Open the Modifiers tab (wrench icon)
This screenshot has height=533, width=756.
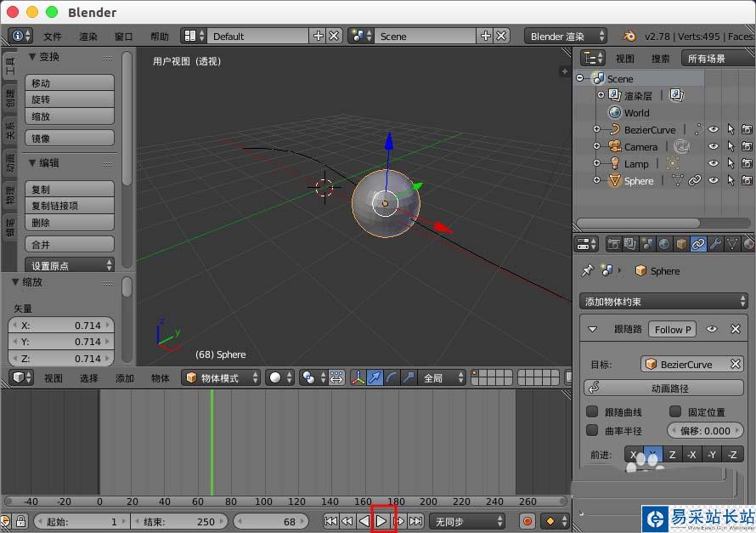click(x=715, y=244)
